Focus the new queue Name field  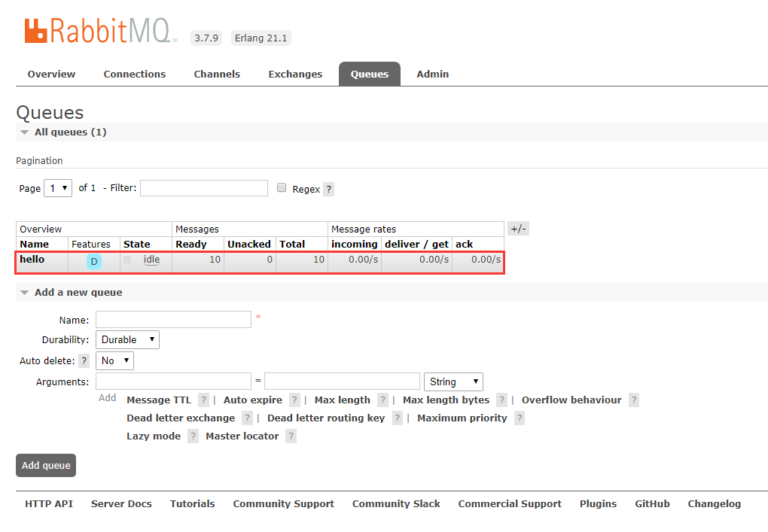tap(173, 320)
